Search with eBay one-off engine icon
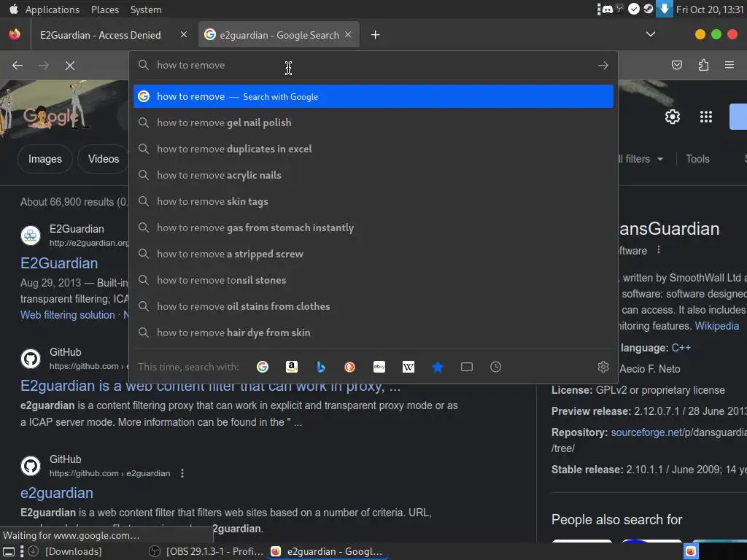Viewport: 747px width, 560px height. click(x=379, y=367)
